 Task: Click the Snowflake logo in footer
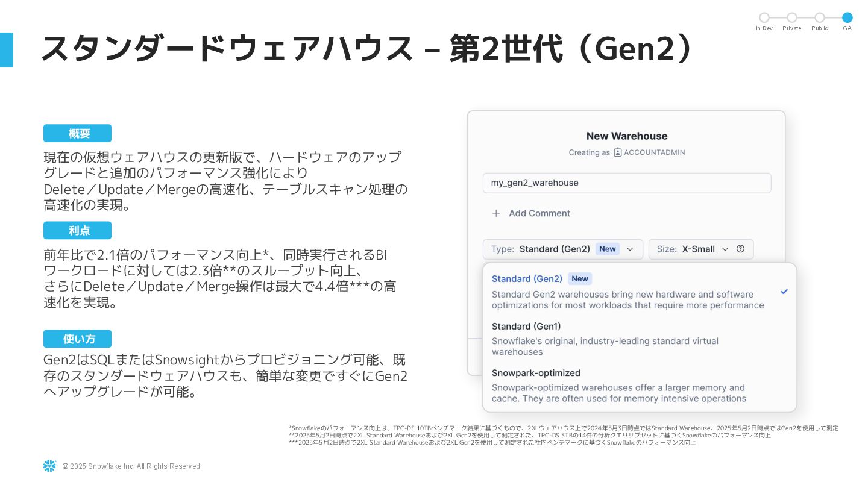coord(49,466)
